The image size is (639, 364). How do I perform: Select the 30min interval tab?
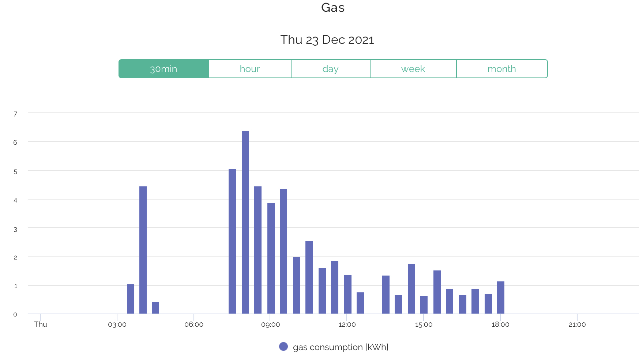pyautogui.click(x=163, y=69)
